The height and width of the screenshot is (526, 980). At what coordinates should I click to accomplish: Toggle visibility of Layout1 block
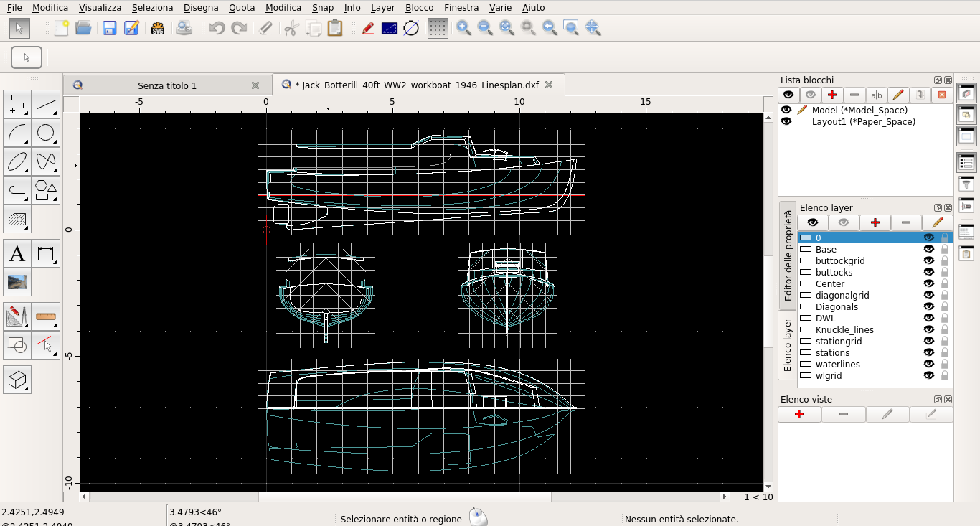point(787,121)
